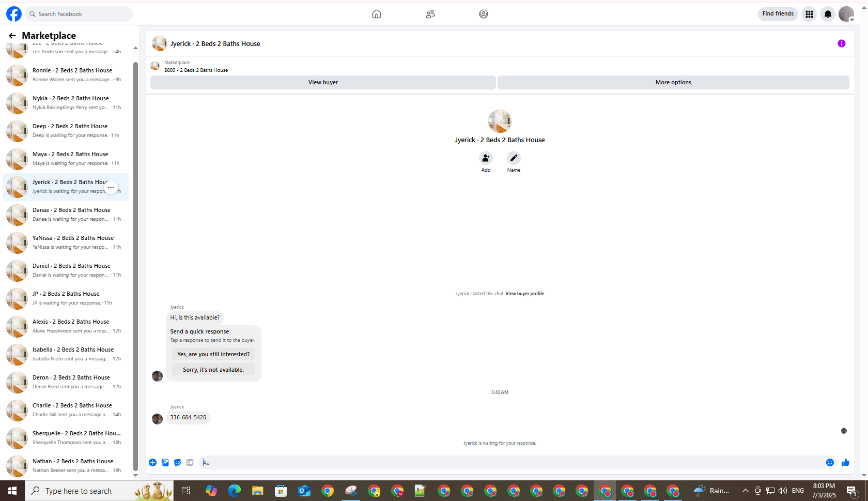Screen dimensions: 868x501
Task: Open Sherquelle's conversation
Action: pyautogui.click(x=66, y=438)
